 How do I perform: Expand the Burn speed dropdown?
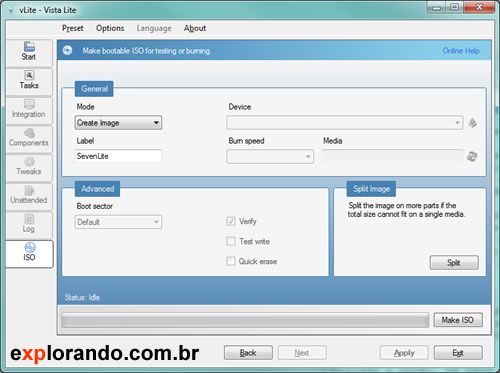[x=270, y=156]
